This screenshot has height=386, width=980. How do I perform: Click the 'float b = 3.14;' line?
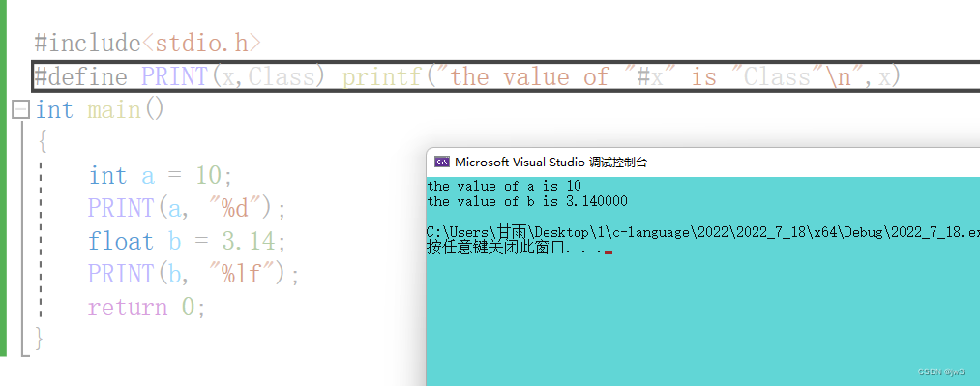(188, 241)
